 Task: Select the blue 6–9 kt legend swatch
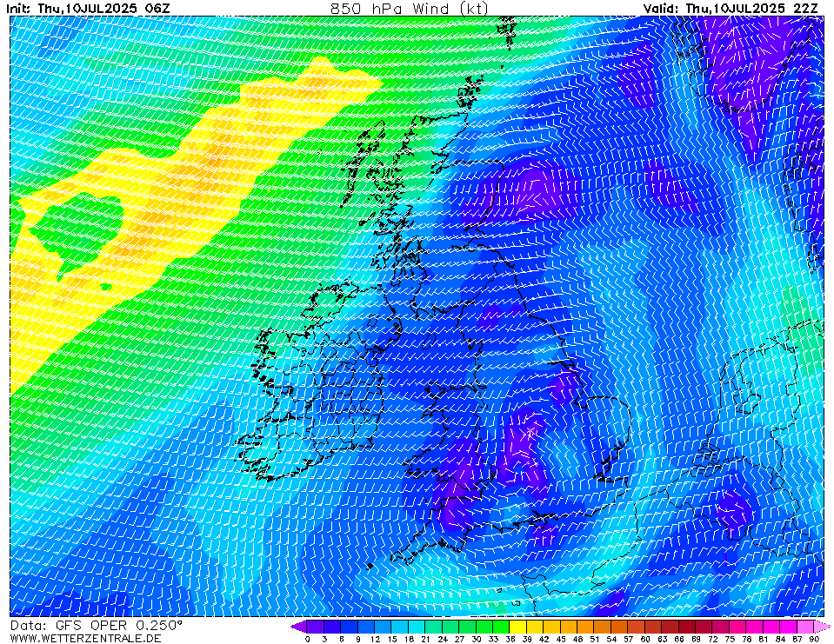(349, 627)
